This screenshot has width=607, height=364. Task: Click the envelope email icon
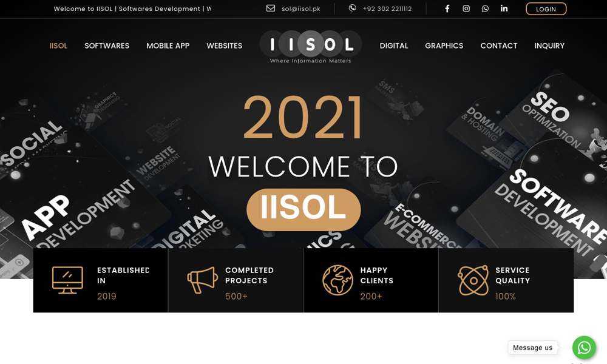click(x=271, y=8)
